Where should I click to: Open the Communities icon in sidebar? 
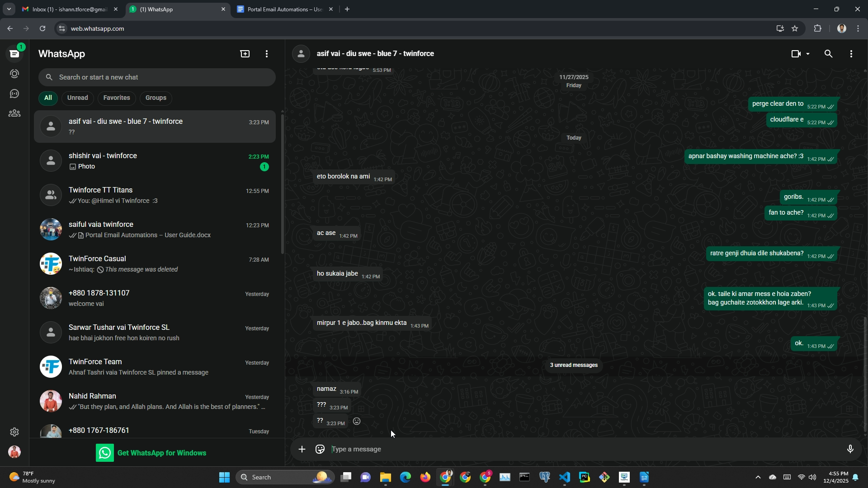pos(14,113)
